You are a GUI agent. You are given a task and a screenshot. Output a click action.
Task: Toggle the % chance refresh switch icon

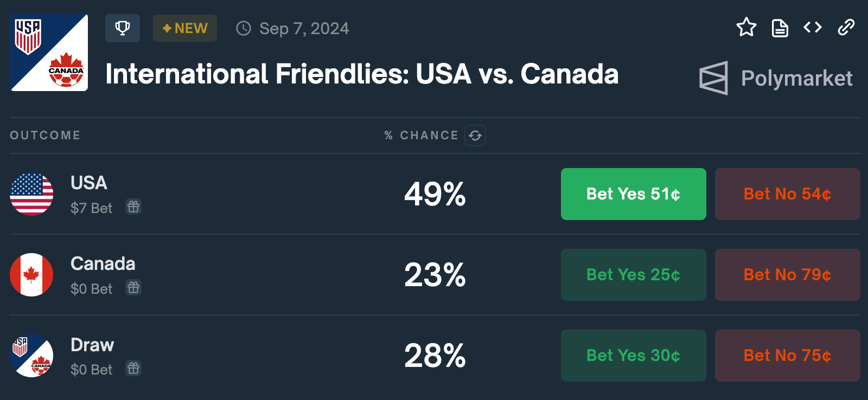(x=475, y=136)
